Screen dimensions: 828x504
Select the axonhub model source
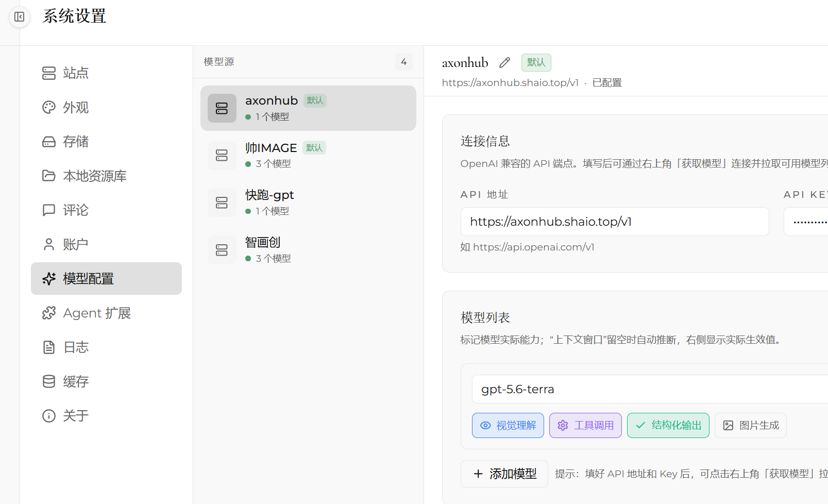pyautogui.click(x=308, y=108)
